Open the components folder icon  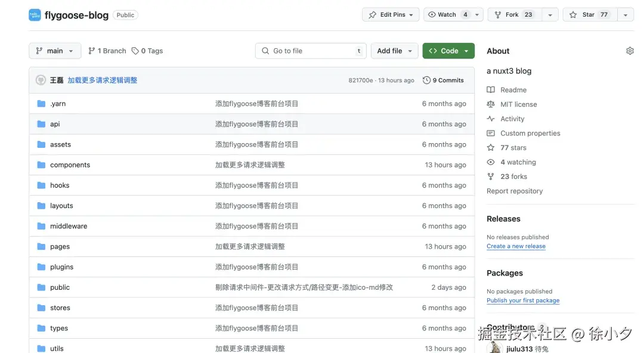pos(41,165)
